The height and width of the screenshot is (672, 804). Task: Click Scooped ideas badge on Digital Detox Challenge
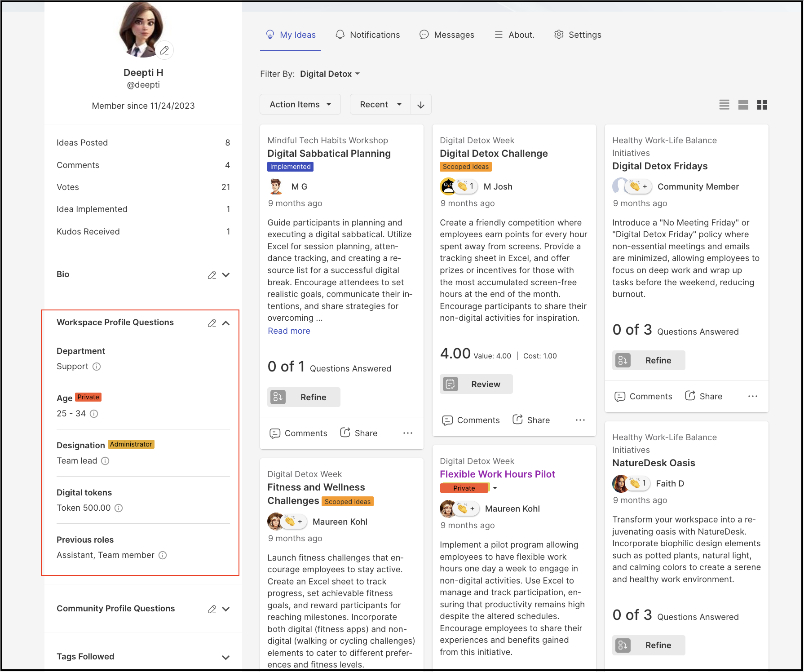coord(466,167)
